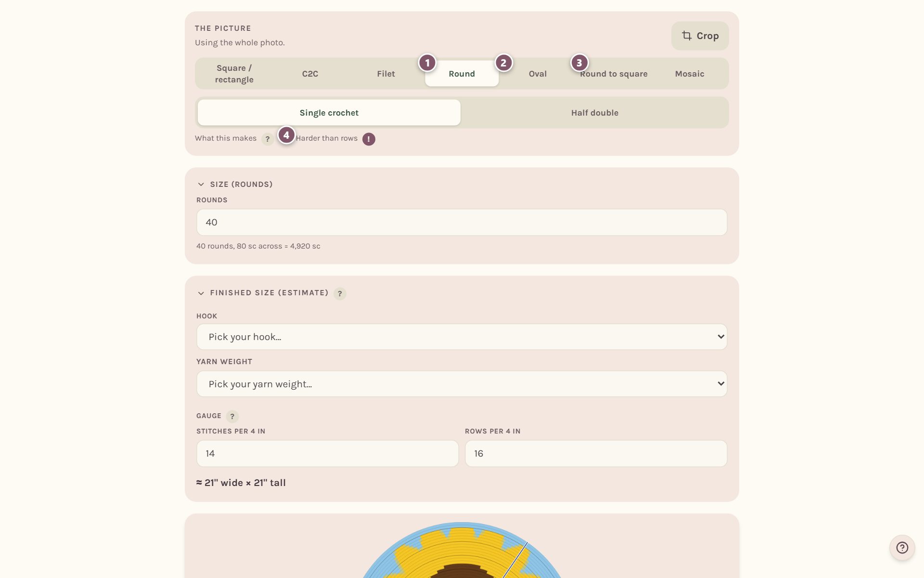Open the Pick your yarn weight dropdown
924x578 pixels.
pyautogui.click(x=462, y=384)
